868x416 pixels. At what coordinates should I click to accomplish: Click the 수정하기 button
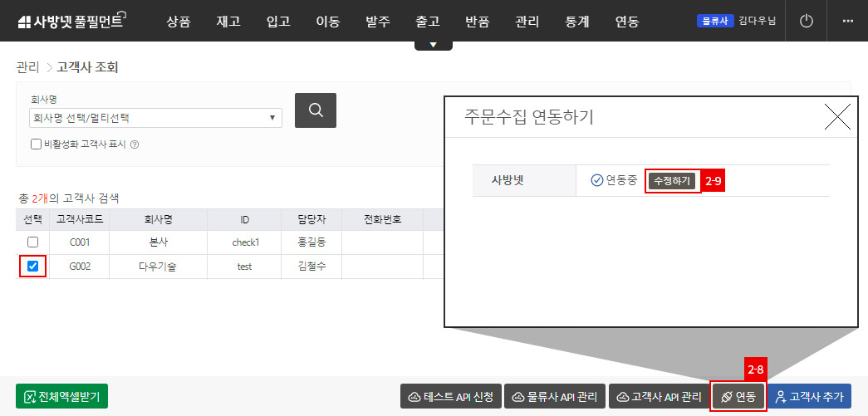pyautogui.click(x=672, y=180)
